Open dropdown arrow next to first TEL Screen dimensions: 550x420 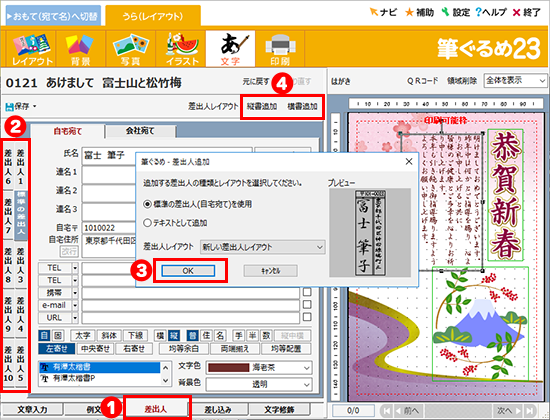pos(75,268)
